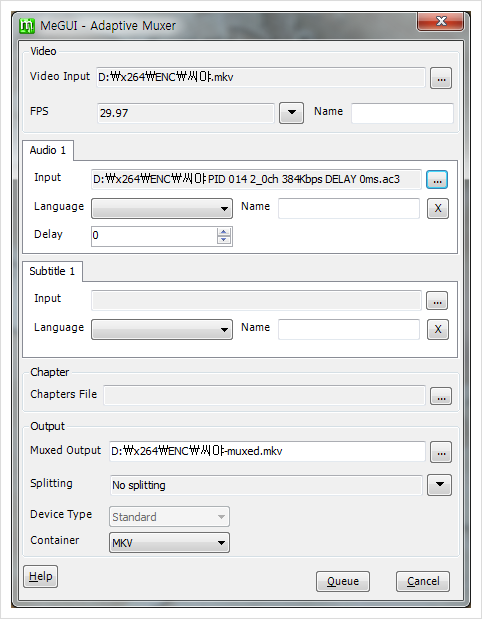Click the Audio 1 Input path field
Viewport: 482px width, 619px height.
pyautogui.click(x=256, y=180)
